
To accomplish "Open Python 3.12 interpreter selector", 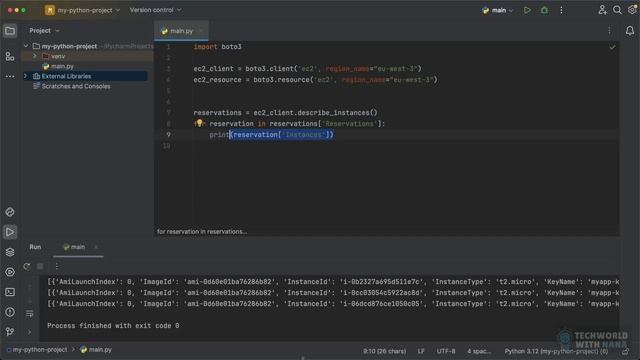I will pyautogui.click(x=556, y=351).
